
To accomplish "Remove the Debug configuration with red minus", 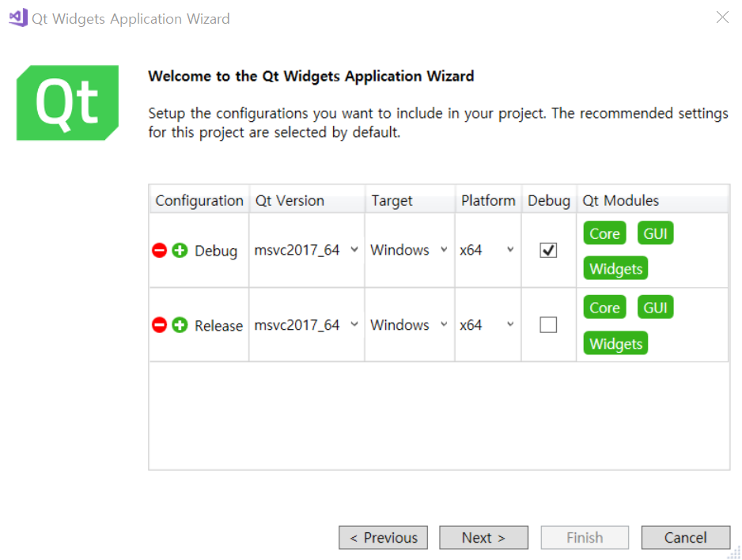I will click(160, 250).
